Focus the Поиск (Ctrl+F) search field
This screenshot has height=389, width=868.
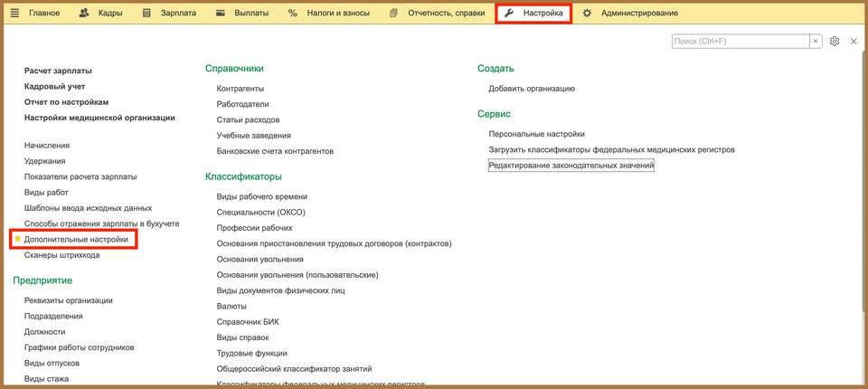pyautogui.click(x=741, y=42)
